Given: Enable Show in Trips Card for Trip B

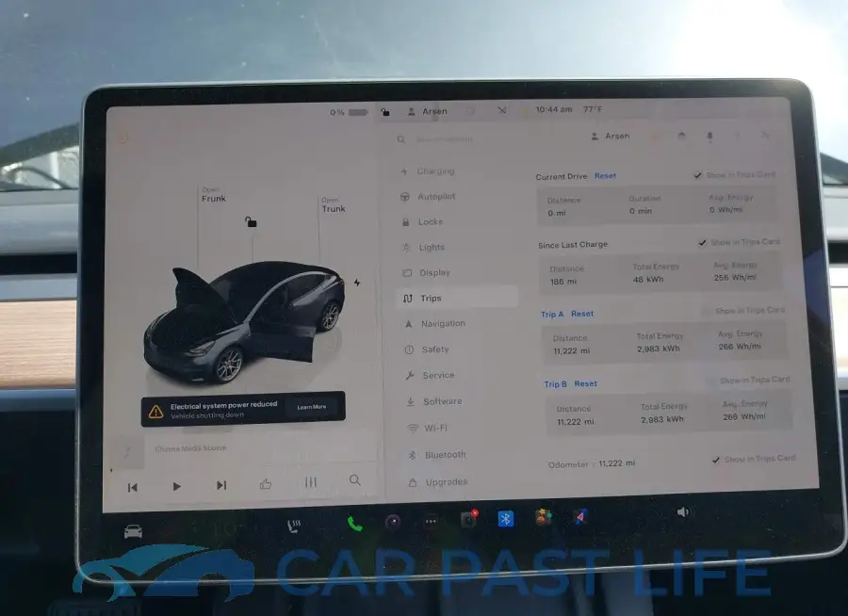Looking at the screenshot, I should (x=748, y=381).
